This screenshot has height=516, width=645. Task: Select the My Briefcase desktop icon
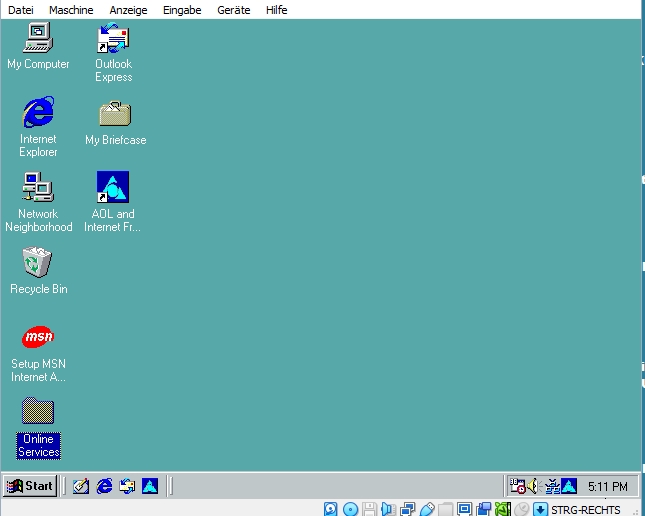[114, 114]
